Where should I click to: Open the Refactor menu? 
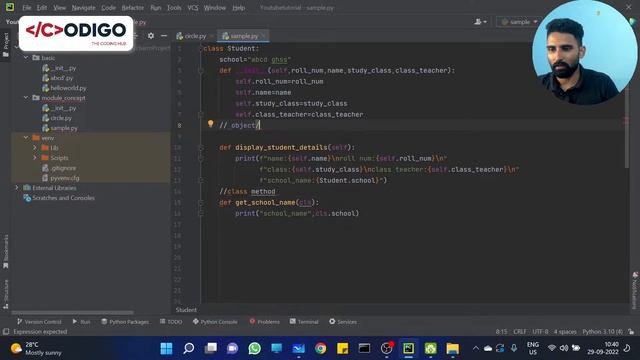[133, 7]
